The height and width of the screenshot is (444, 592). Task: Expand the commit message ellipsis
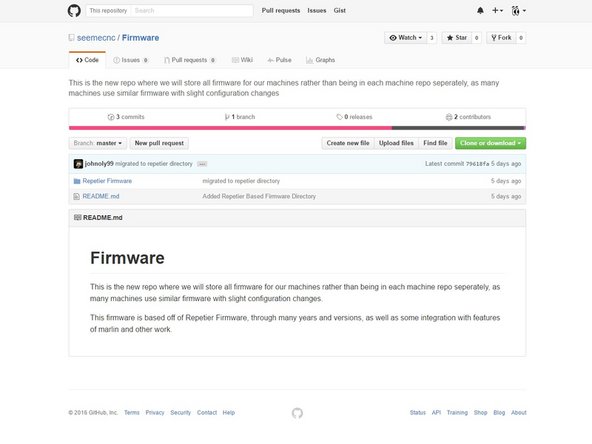coord(202,164)
